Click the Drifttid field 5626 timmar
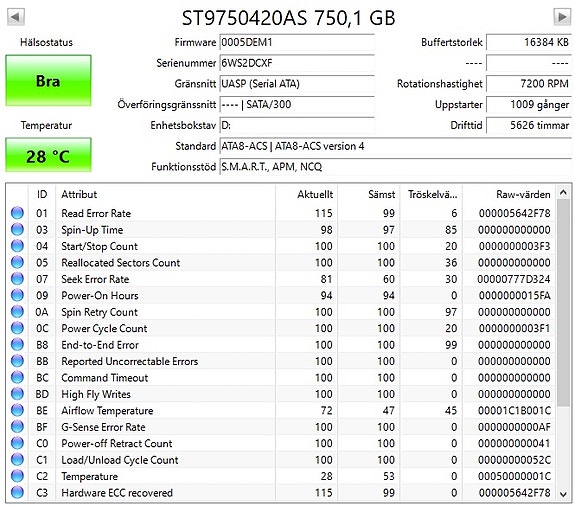 [529, 125]
